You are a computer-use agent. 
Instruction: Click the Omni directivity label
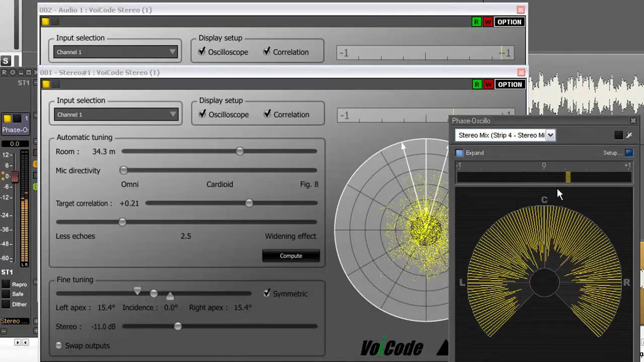tap(130, 184)
